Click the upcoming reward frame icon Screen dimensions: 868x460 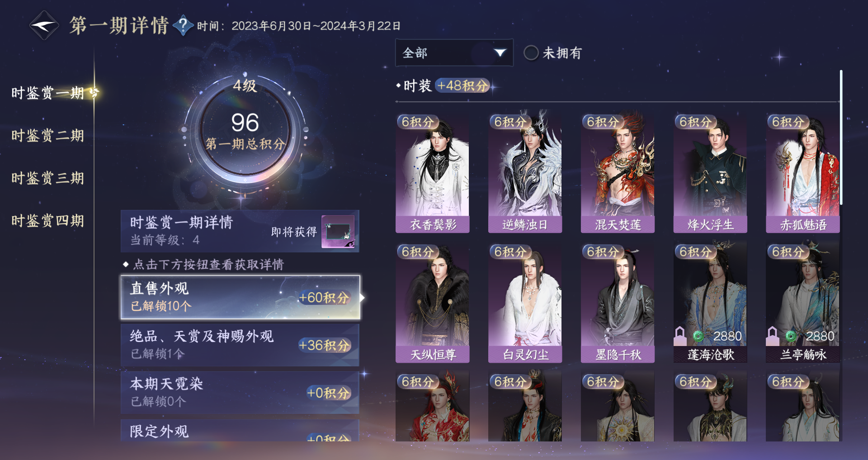[x=338, y=232]
